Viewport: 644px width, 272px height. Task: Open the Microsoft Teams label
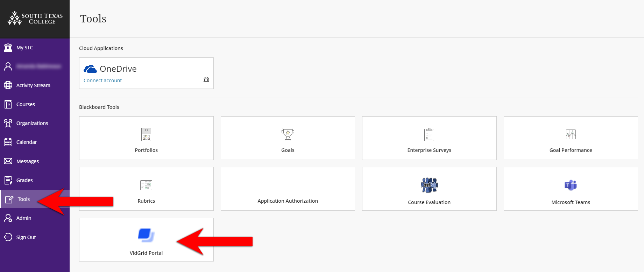571,202
